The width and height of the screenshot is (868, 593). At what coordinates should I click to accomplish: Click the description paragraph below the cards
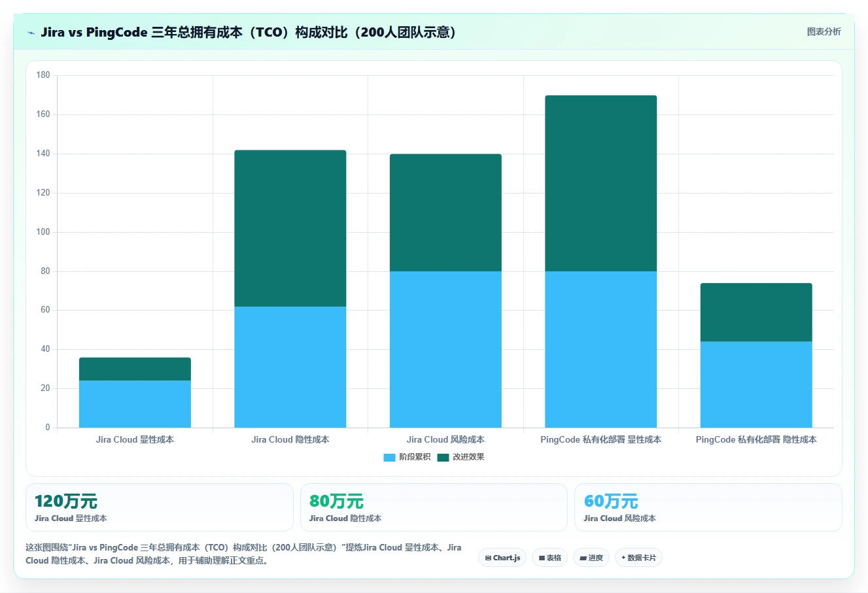pyautogui.click(x=243, y=554)
